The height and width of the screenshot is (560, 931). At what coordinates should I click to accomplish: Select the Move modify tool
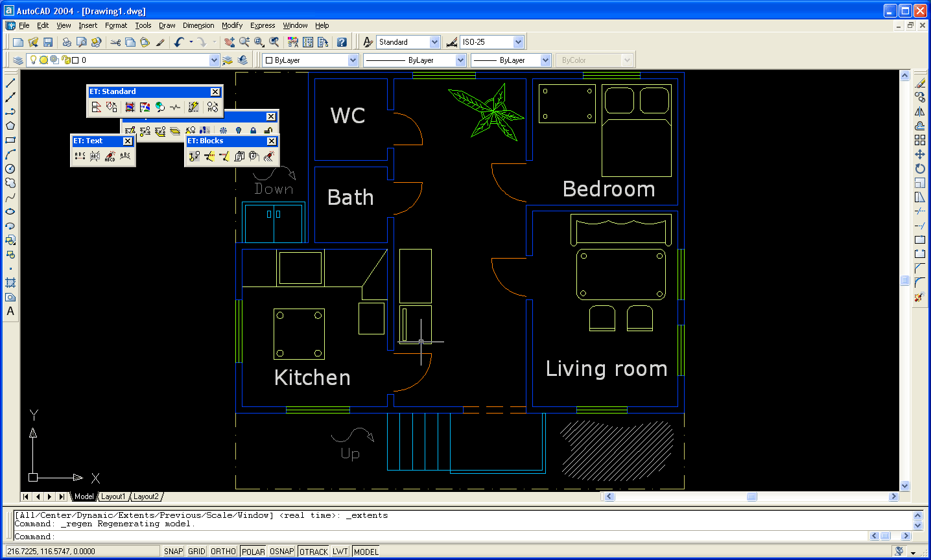coord(920,154)
